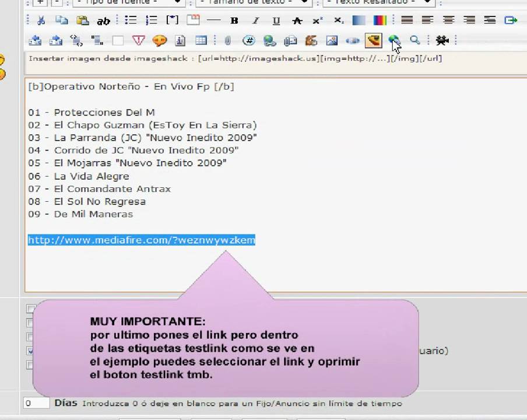Viewport: 527px width, 420px height.
Task: Click the line '03 - La Parranda (JC)'
Action: (142, 138)
